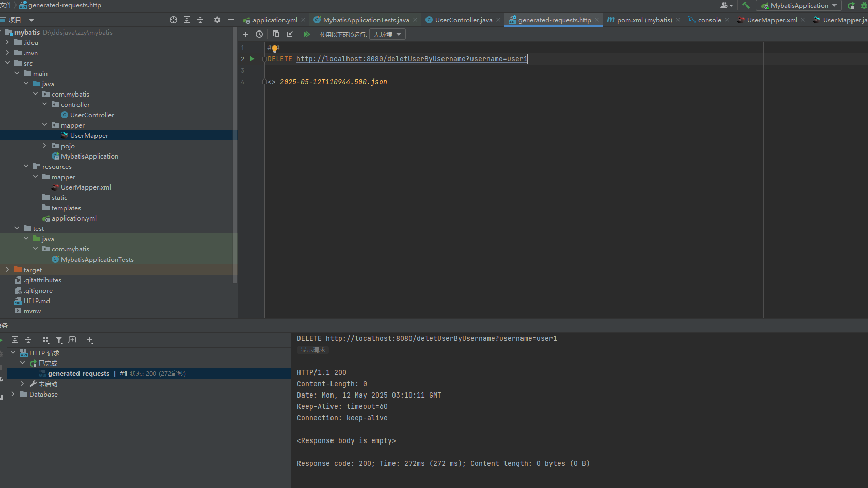Image resolution: width=868 pixels, height=488 pixels.
Task: Expand all in the Services panel
Action: coord(15,340)
